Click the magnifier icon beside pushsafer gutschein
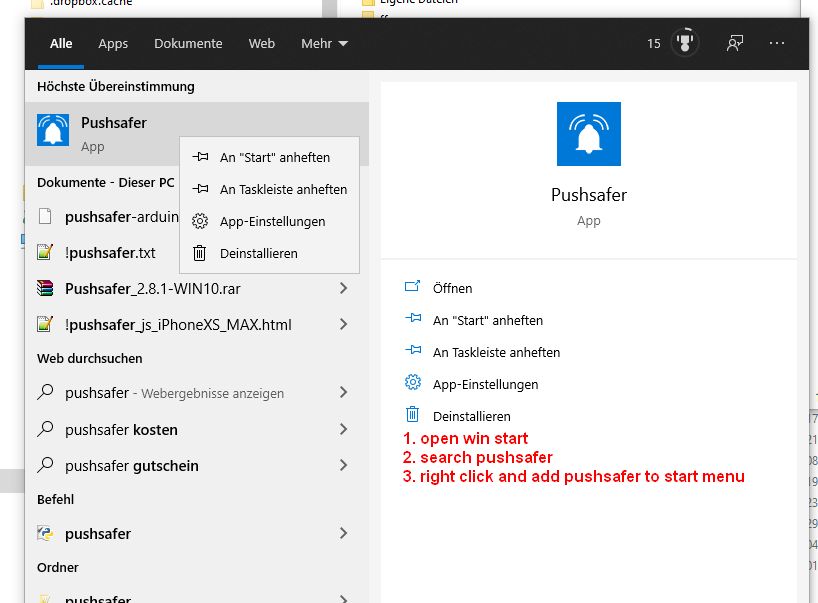Screen dimensions: 818x603 [x=45, y=464]
